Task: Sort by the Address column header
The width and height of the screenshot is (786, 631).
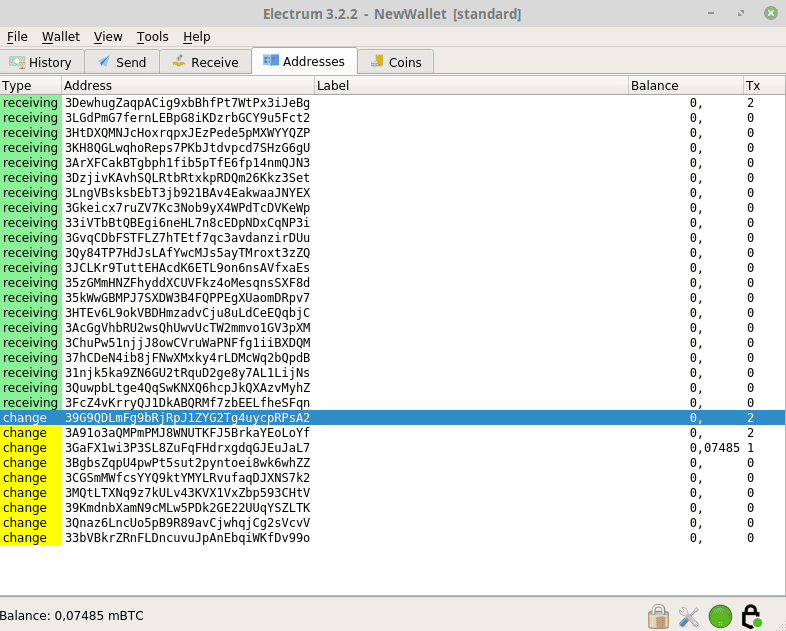Action: click(x=188, y=86)
